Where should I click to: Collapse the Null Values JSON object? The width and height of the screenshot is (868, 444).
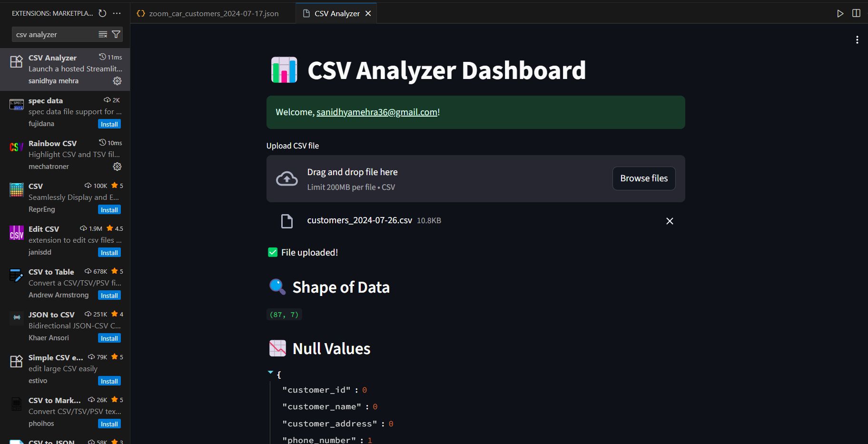[270, 372]
